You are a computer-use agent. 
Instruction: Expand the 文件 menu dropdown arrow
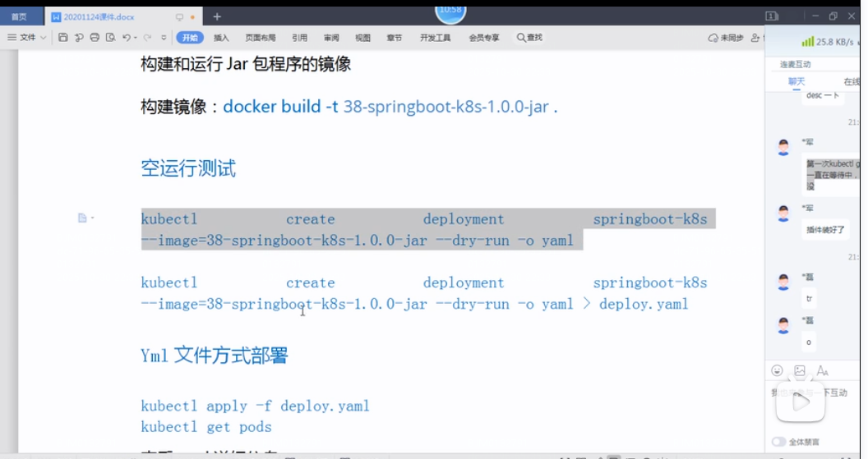point(44,38)
